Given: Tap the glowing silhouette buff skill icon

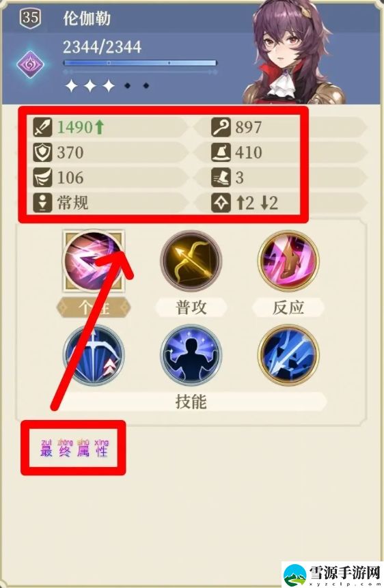Looking at the screenshot, I should [x=191, y=355].
